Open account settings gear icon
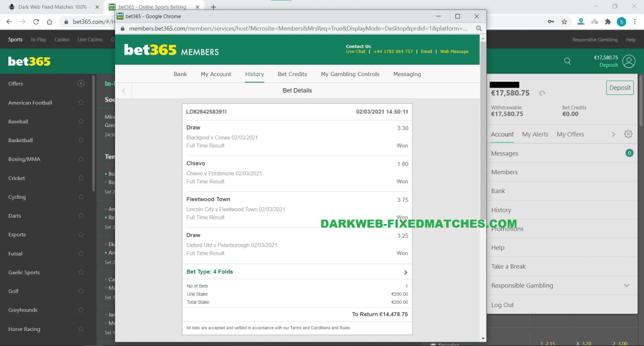Screen dimensions: 644x346 (628, 134)
